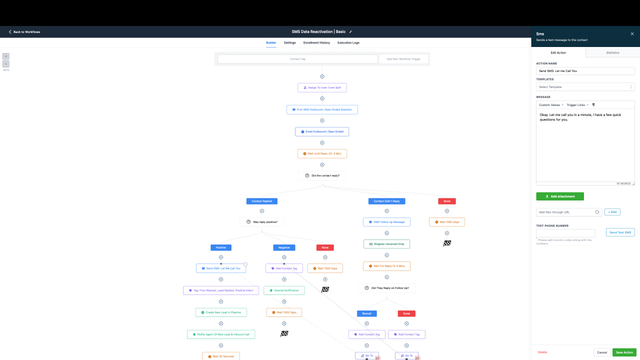The image size is (640, 360).
Task: Open the Builder tab
Action: [271, 43]
